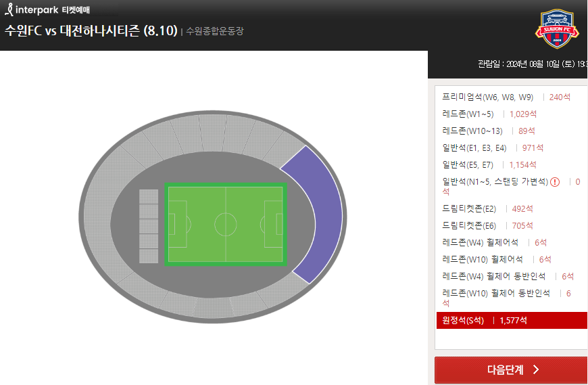Click the 다음단계 next step button

pyautogui.click(x=511, y=369)
